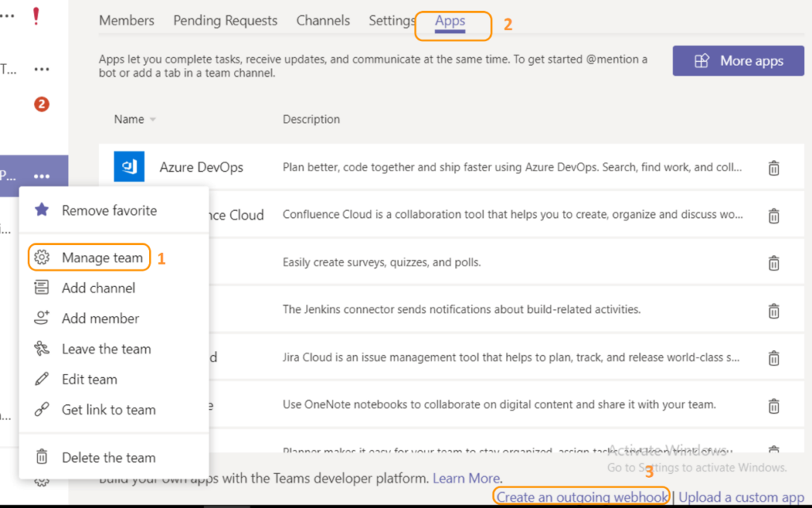Go to the Channels tab
The height and width of the screenshot is (508, 812).
[324, 21]
